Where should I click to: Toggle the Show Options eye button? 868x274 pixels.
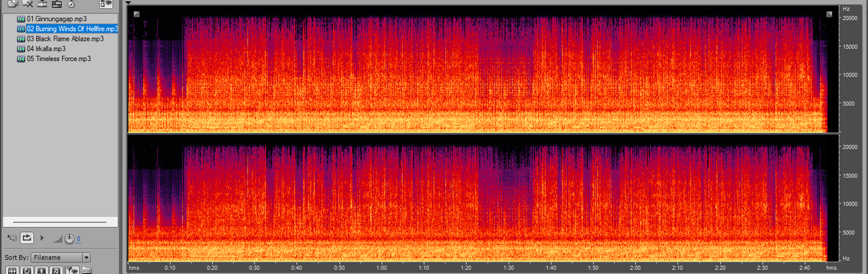click(106, 4)
